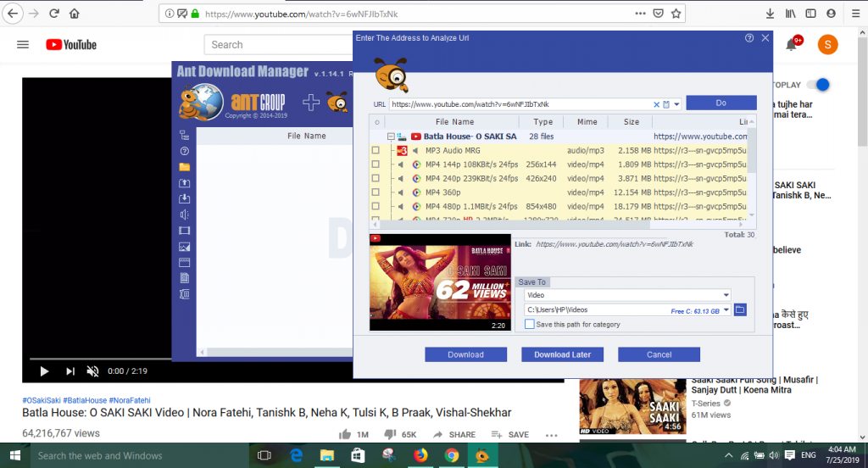This screenshot has width=868, height=468.
Task: Select the video film strip category icon
Action: pos(184,231)
